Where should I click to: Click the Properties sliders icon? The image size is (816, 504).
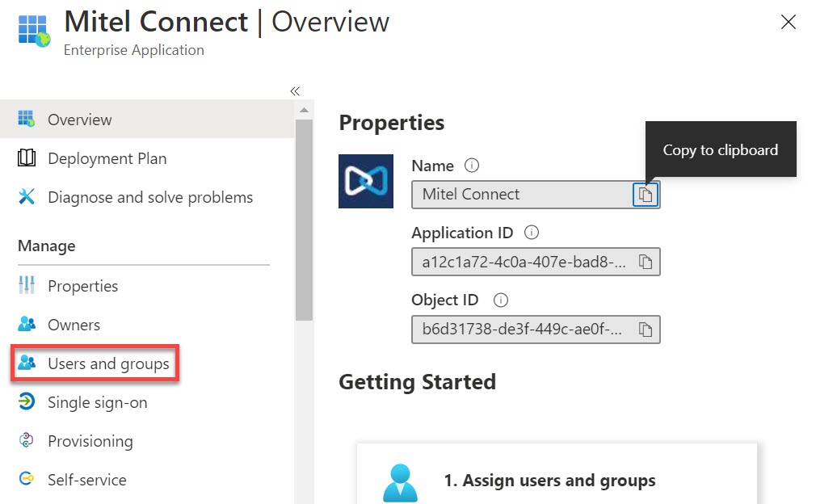(27, 285)
